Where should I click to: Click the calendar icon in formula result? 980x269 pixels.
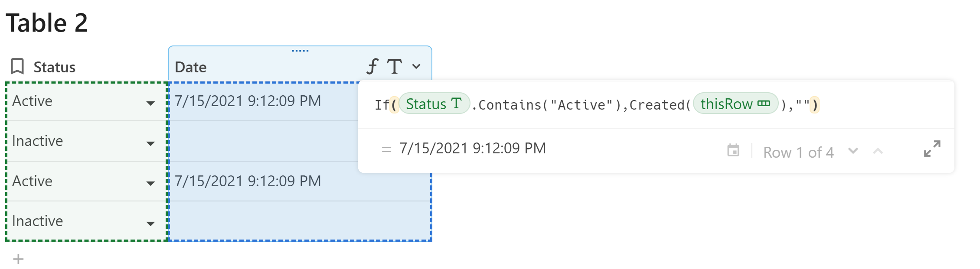pyautogui.click(x=733, y=150)
